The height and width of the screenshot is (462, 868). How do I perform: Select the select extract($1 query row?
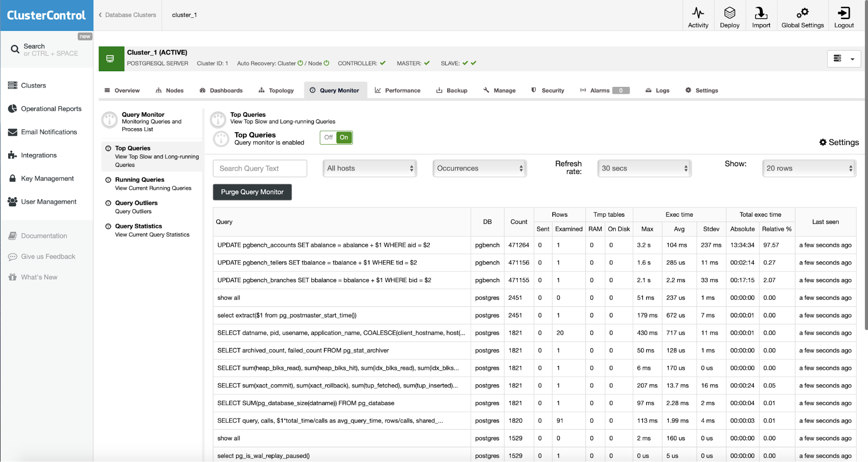coord(534,316)
